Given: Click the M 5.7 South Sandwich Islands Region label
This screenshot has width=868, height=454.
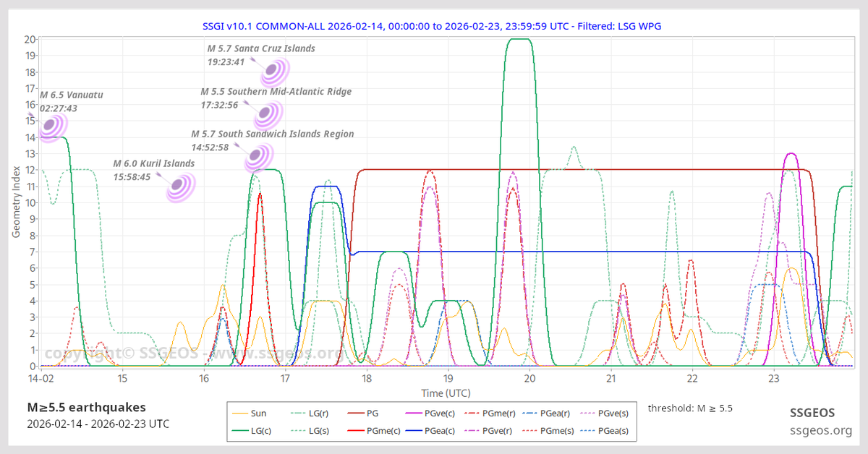Looking at the screenshot, I should click(273, 134).
